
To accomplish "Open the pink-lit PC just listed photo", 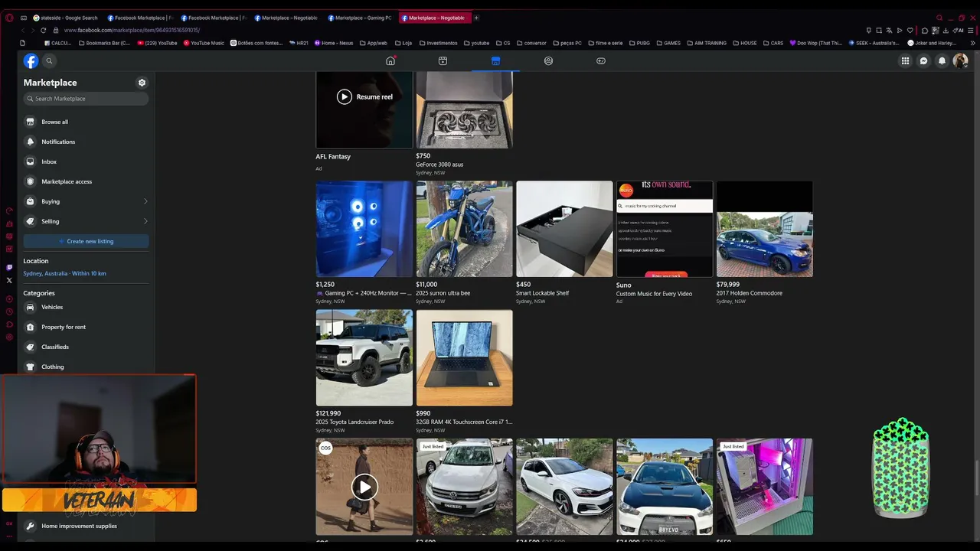I will click(765, 487).
